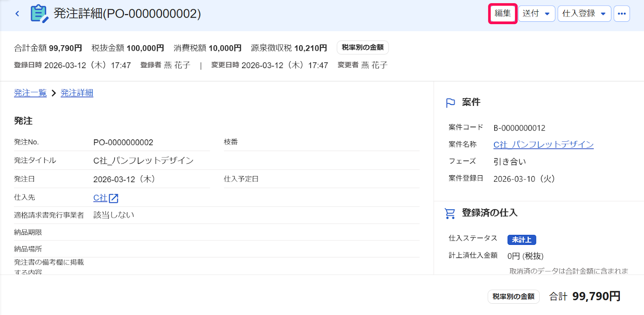Open the C社 supplier link
Image resolution: width=644 pixels, height=315 pixels.
pyautogui.click(x=100, y=198)
